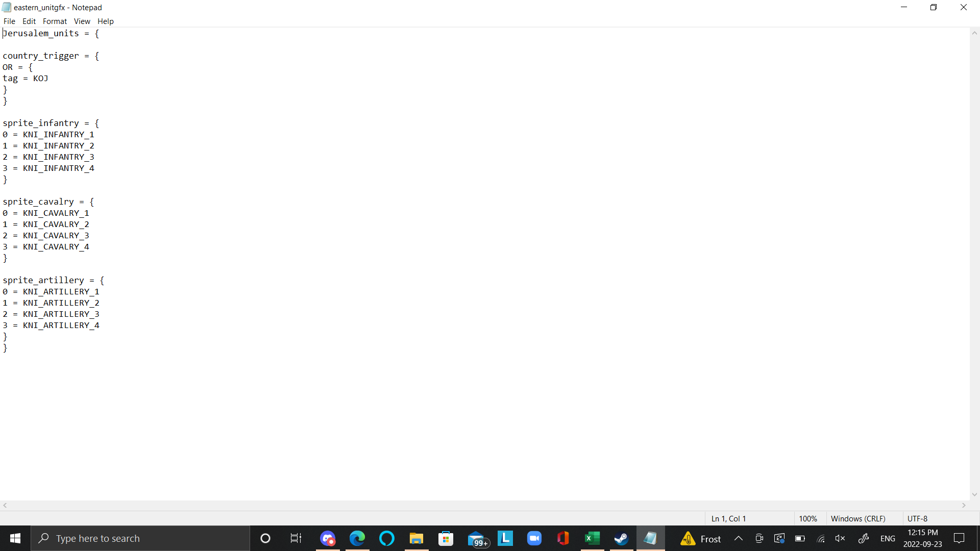Screen dimensions: 980x551
Task: Toggle the muted volume icon
Action: click(840, 538)
